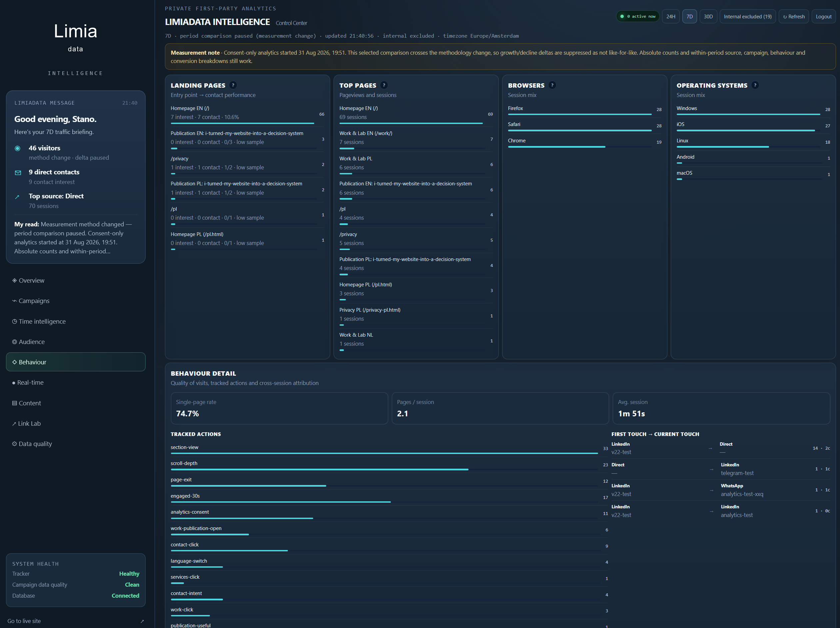
Task: Click the work-publication-open tracked action
Action: coord(389,530)
